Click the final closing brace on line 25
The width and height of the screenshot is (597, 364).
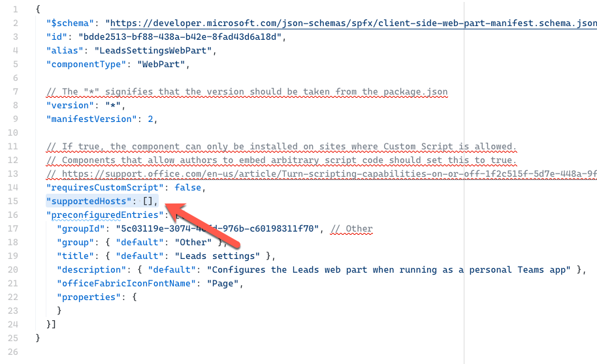38,338
